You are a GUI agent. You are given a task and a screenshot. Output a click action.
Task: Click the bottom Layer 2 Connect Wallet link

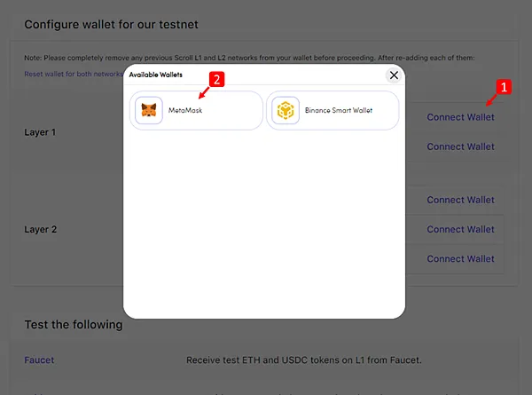(x=460, y=259)
